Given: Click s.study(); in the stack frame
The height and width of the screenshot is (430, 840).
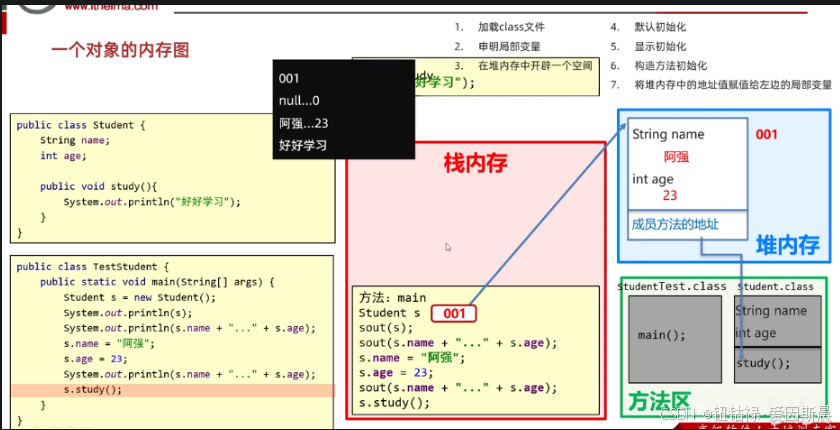Looking at the screenshot, I should 394,403.
